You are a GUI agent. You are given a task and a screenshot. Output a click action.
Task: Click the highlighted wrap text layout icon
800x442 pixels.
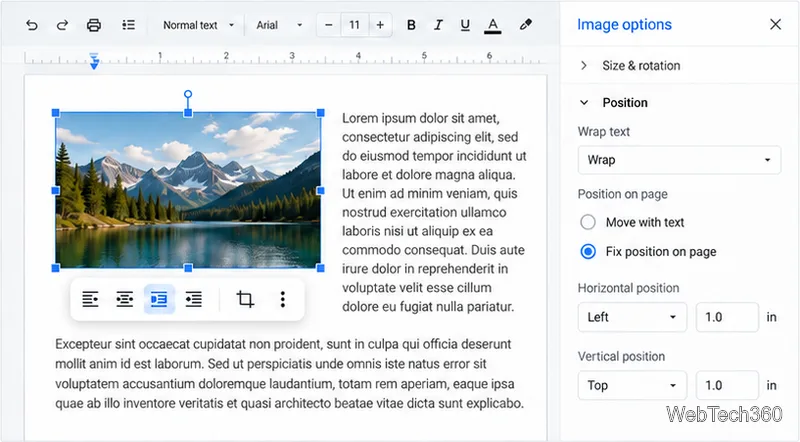click(x=159, y=299)
